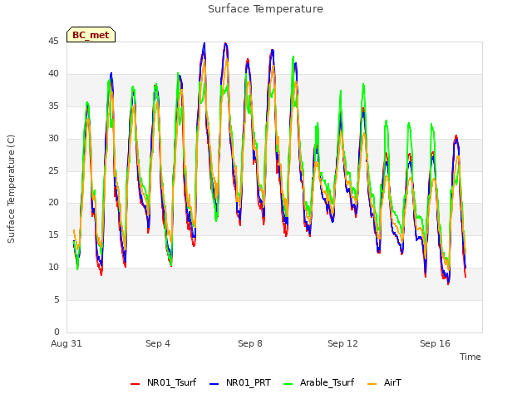The image size is (532, 399).
Task: Click the Sep 8 x-axis tick label
Action: coord(250,343)
